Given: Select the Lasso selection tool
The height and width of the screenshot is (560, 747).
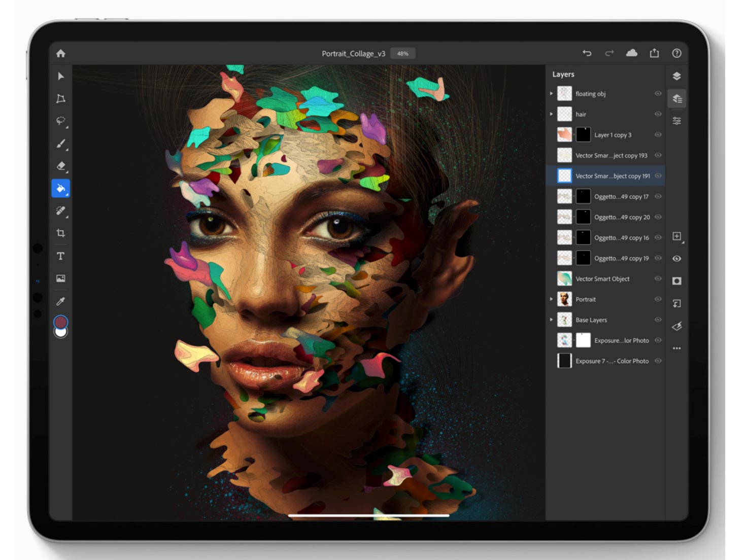Looking at the screenshot, I should pos(61,121).
